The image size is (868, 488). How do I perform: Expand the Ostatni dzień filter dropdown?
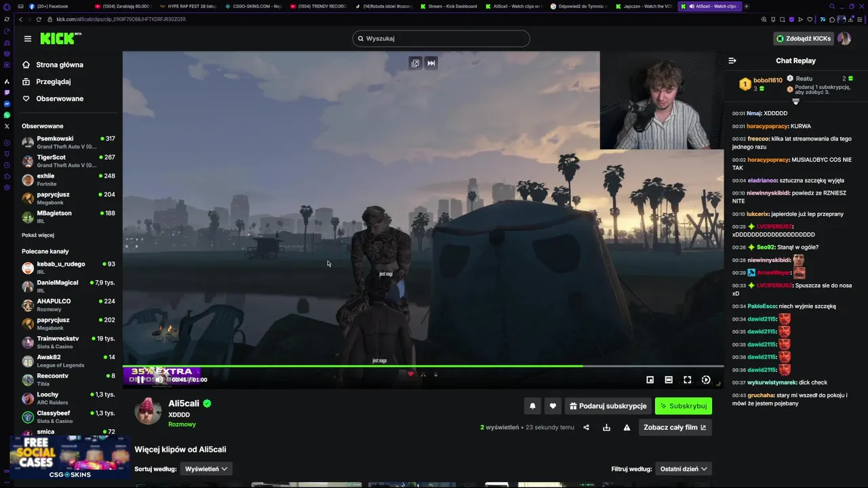[x=684, y=469]
